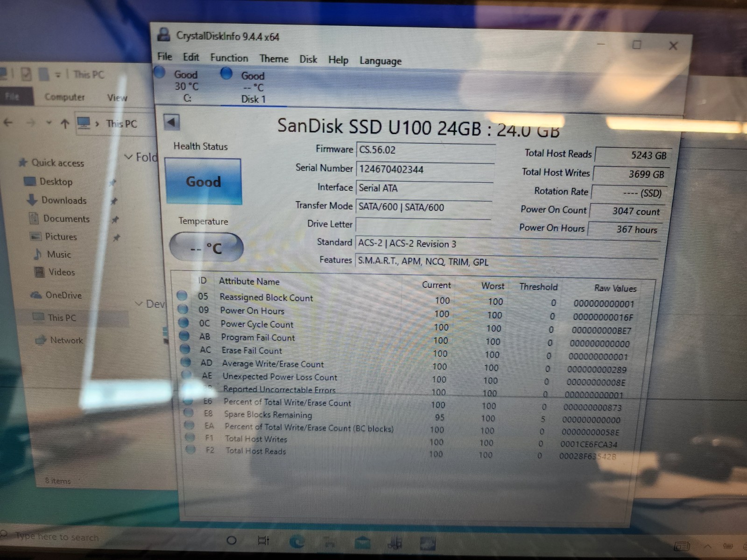Click the Firmware field CS.56.02
This screenshot has width=747, height=560.
426,150
